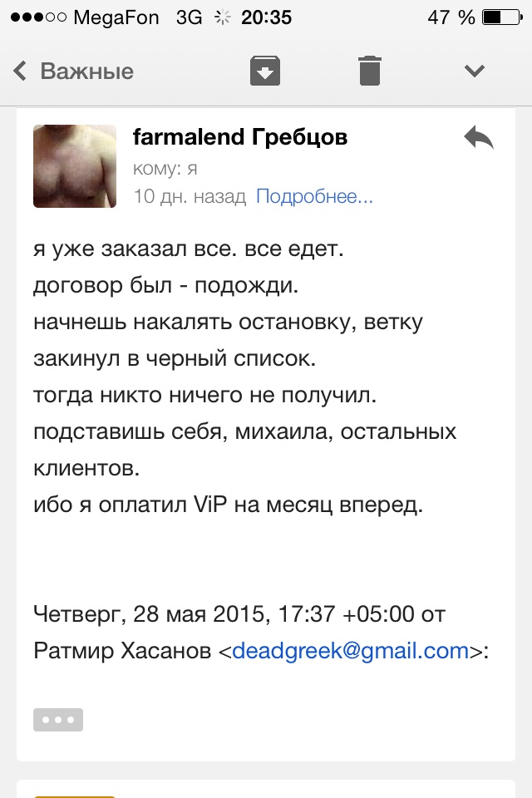Archive this email message
This screenshot has height=798, width=532.
click(265, 71)
